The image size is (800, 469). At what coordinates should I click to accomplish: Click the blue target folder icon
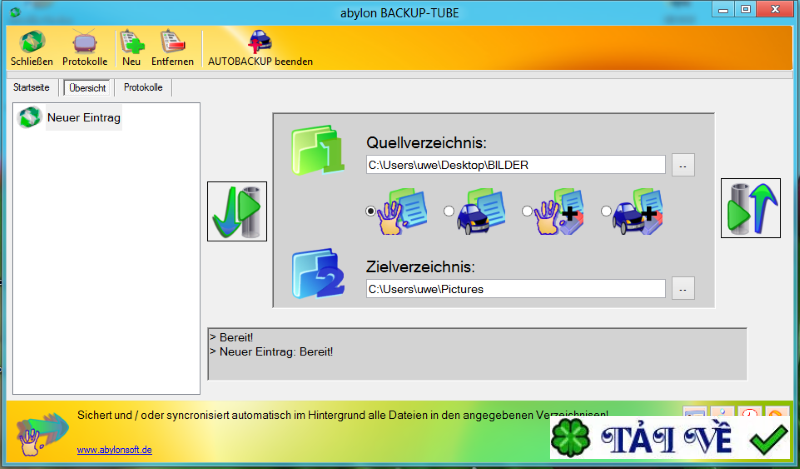pyautogui.click(x=317, y=274)
